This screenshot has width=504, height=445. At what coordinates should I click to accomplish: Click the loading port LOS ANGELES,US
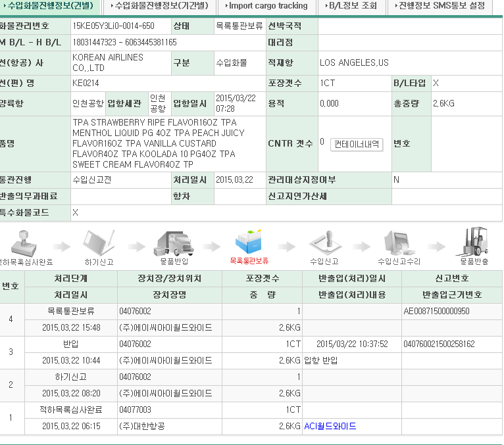[x=354, y=62]
